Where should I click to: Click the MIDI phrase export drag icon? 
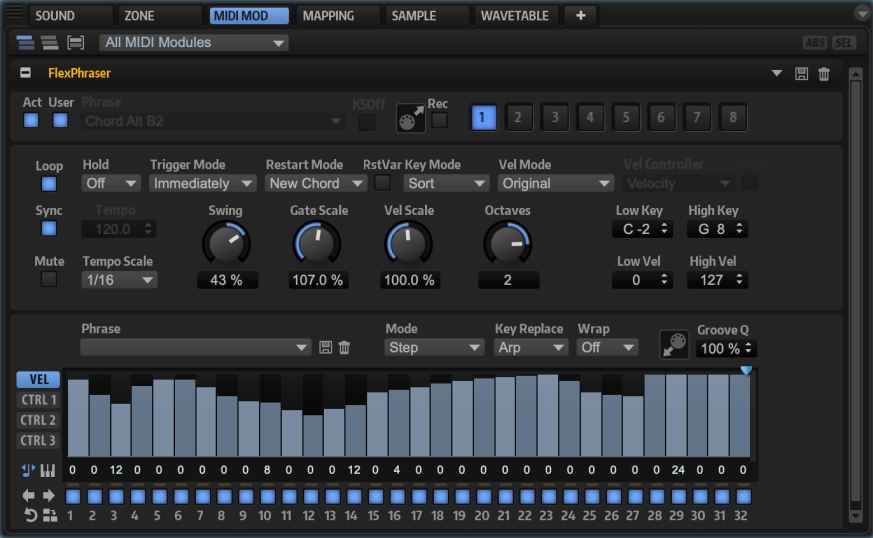[410, 118]
